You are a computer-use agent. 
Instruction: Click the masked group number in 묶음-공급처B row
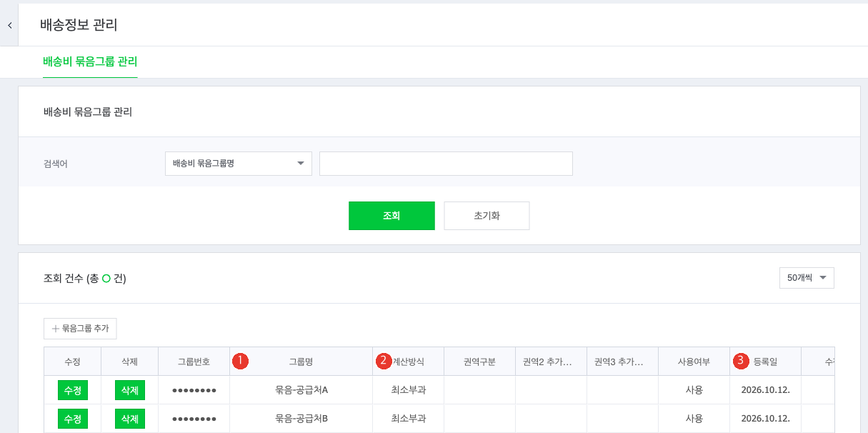click(x=194, y=418)
